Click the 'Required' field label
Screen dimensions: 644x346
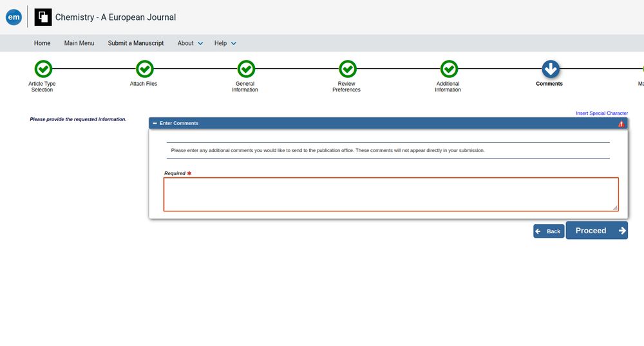click(175, 173)
